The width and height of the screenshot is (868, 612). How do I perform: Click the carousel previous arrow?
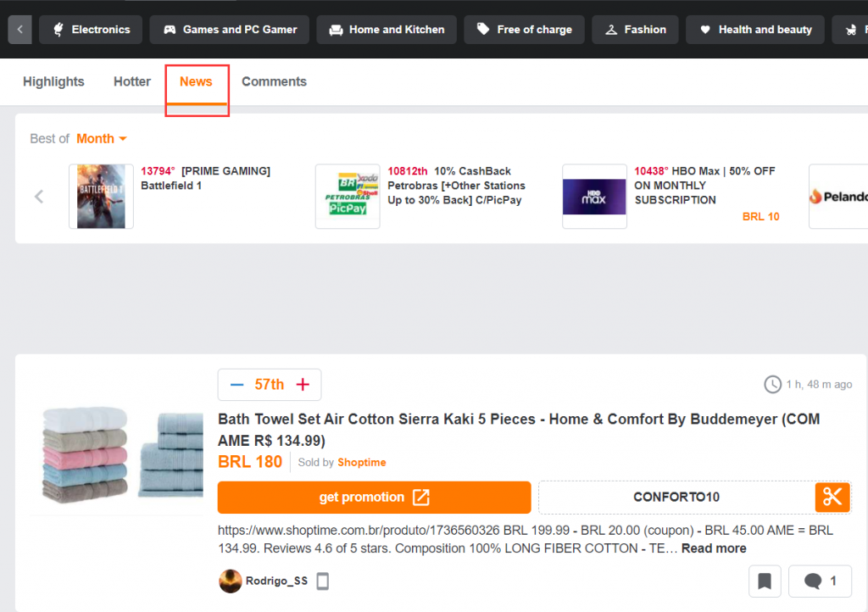(39, 197)
